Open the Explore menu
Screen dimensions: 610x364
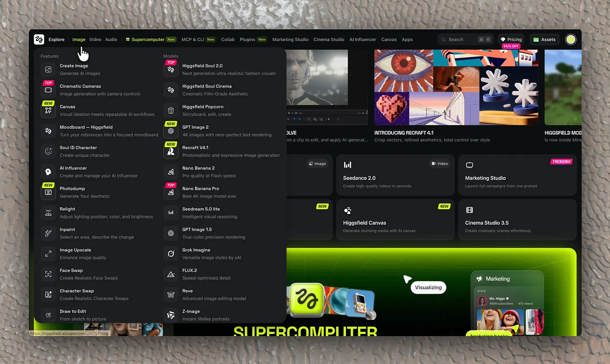tap(57, 40)
